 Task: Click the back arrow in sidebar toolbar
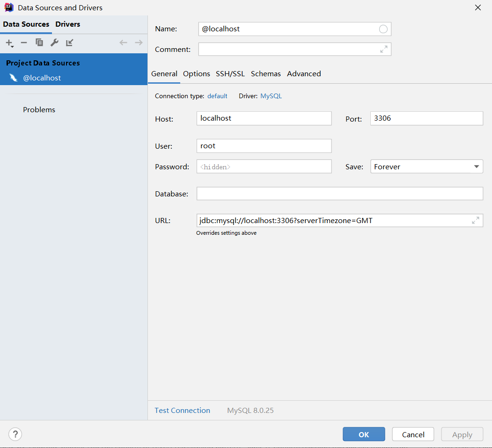123,43
